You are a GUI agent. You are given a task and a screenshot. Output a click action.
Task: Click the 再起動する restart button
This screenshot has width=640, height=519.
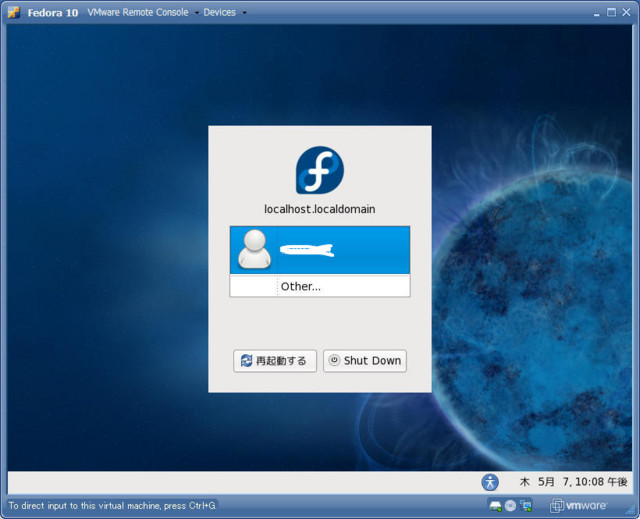(x=275, y=361)
